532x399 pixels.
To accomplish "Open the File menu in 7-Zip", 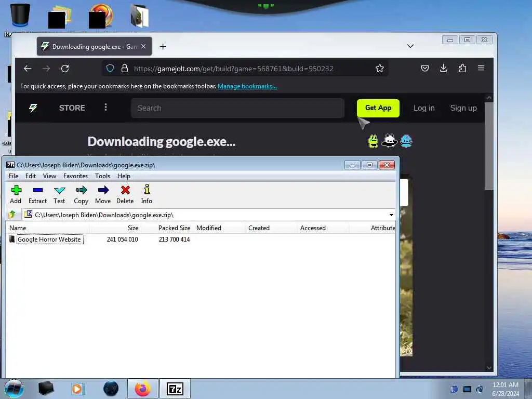I will point(14,176).
